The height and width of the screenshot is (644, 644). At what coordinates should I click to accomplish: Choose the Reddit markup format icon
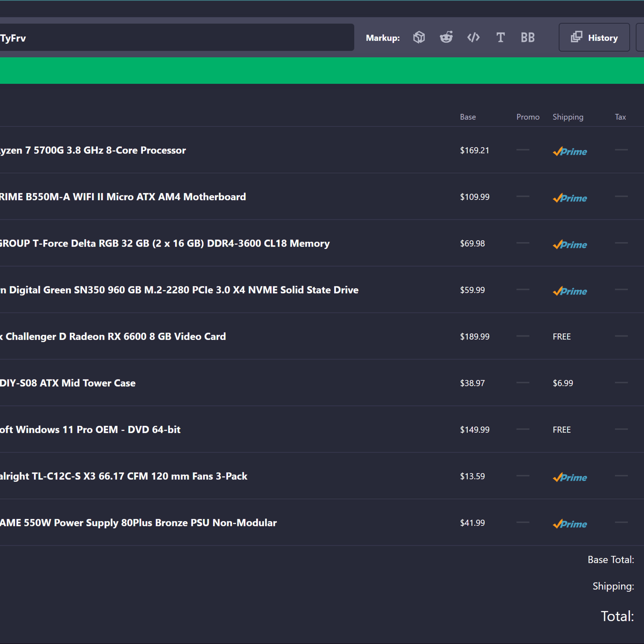coord(446,37)
